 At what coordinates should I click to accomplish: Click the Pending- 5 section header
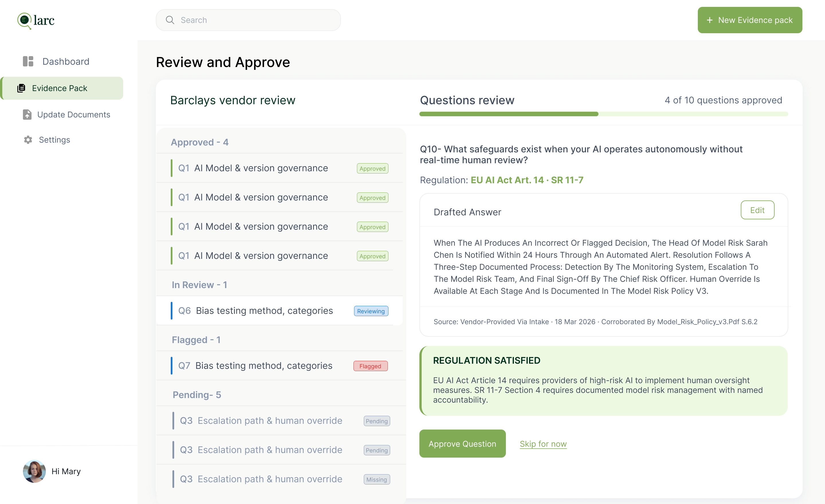pyautogui.click(x=197, y=395)
